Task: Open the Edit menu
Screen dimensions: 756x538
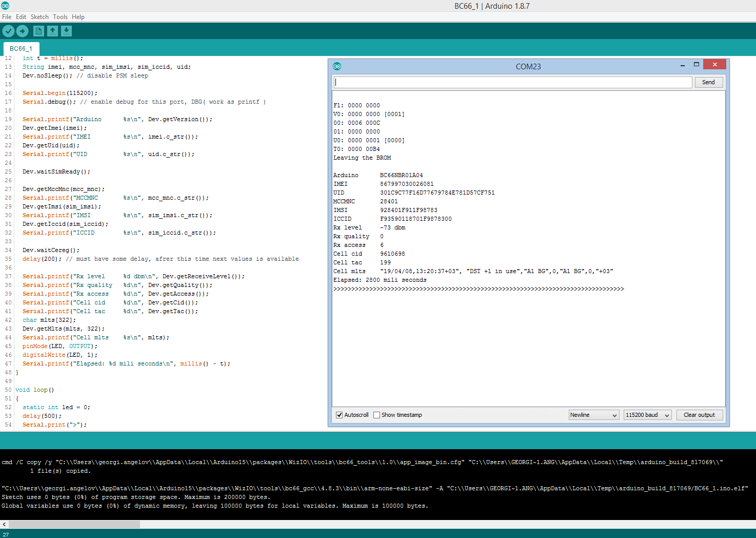Action: pyautogui.click(x=21, y=17)
